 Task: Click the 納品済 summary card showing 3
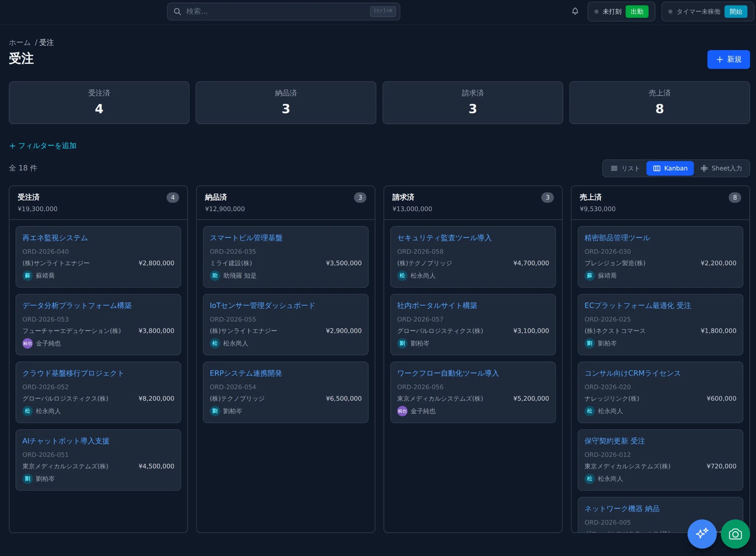click(x=286, y=103)
